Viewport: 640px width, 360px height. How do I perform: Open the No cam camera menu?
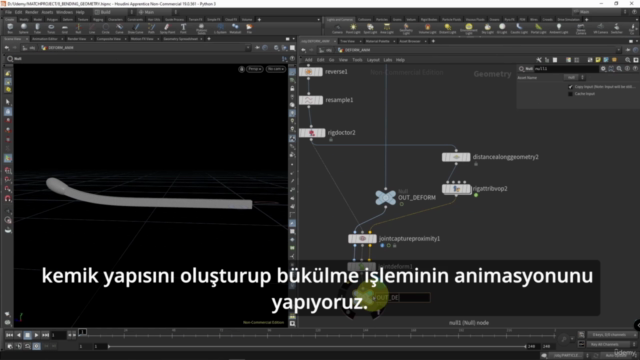276,69
